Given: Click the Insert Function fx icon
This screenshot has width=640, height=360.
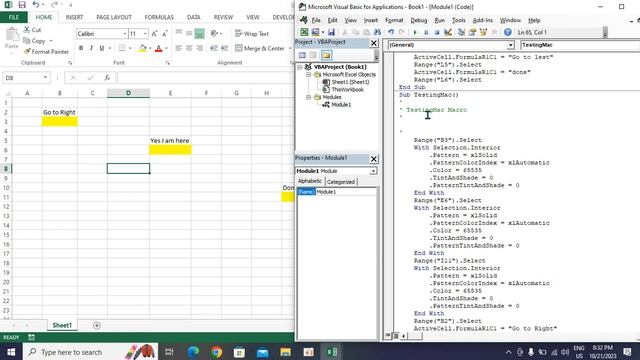Looking at the screenshot, I should (x=107, y=78).
